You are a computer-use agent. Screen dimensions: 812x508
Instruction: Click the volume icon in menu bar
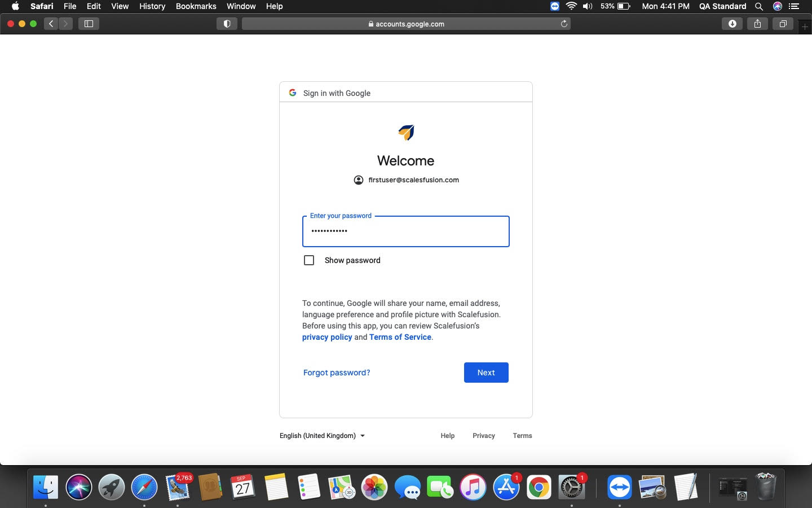pyautogui.click(x=588, y=6)
